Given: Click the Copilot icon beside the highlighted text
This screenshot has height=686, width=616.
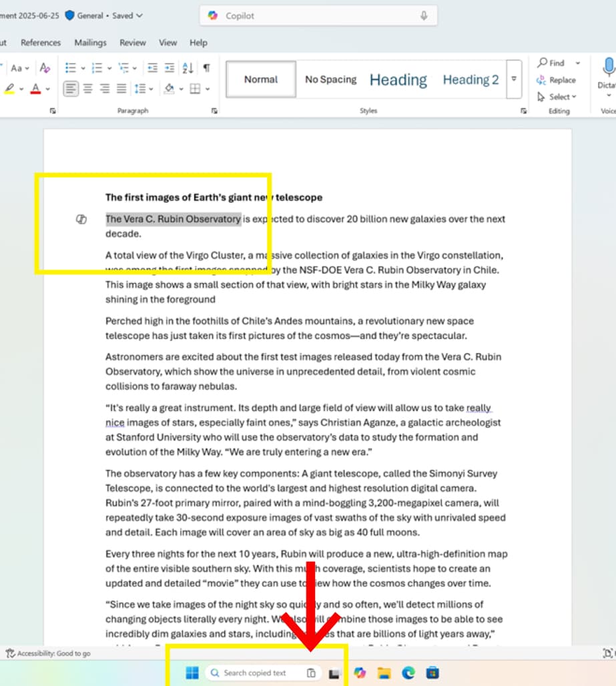Looking at the screenshot, I should coord(81,220).
